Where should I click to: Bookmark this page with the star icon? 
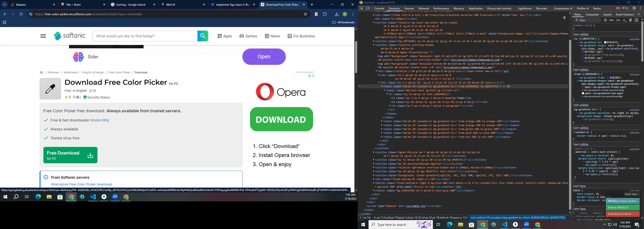pyautogui.click(x=305, y=14)
